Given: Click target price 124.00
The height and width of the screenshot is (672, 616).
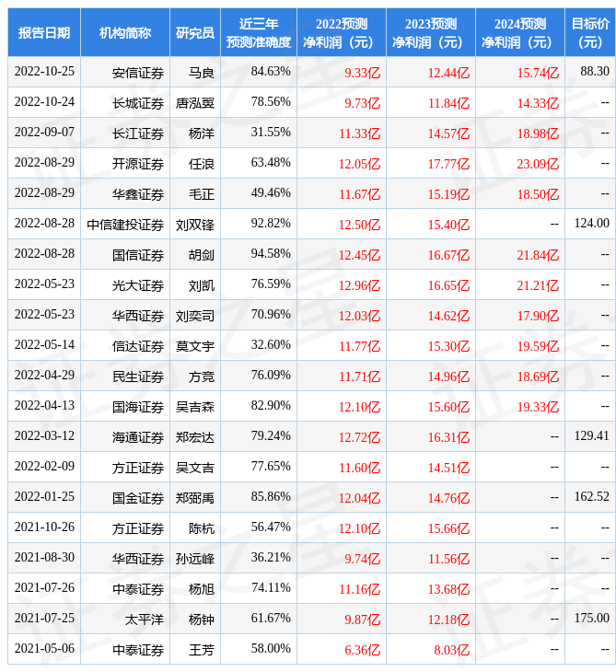Looking at the screenshot, I should click(x=591, y=224).
